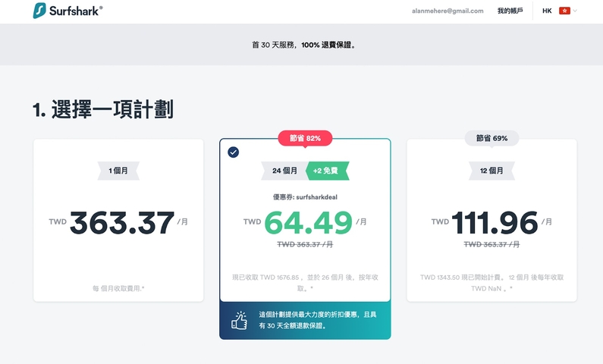The width and height of the screenshot is (603, 364).
Task: Click the Hong Kong flag icon
Action: (564, 11)
